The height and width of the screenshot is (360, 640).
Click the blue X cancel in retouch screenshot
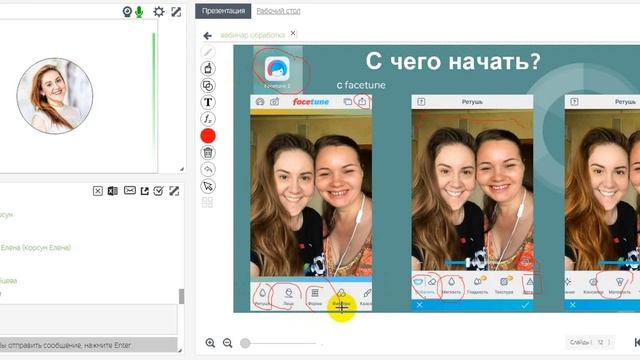[x=420, y=305]
